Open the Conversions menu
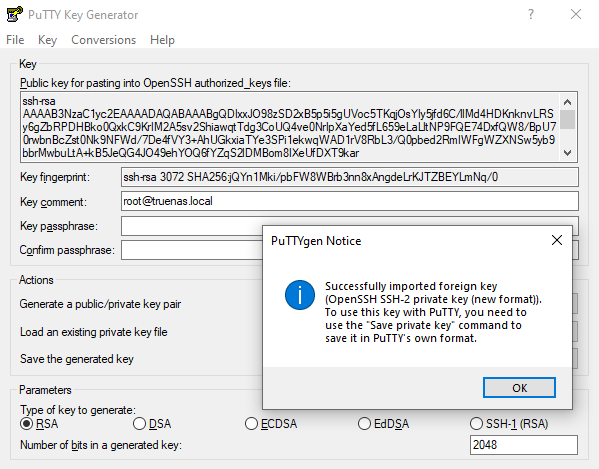This screenshot has width=599, height=469. (104, 40)
